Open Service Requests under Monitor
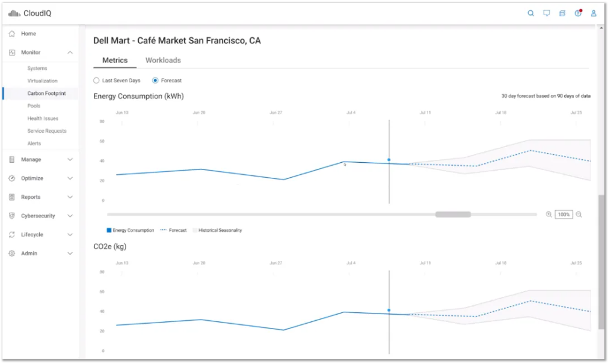Image resolution: width=608 pixels, height=364 pixels. point(47,131)
